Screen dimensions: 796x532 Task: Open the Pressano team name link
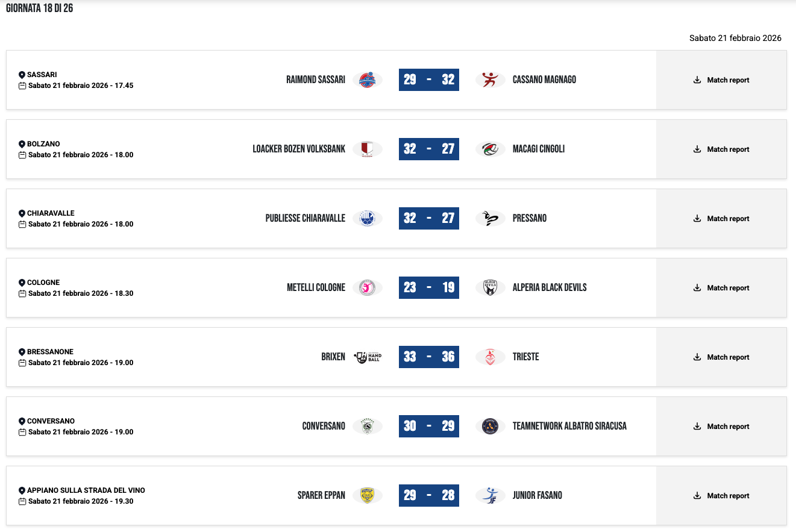530,218
